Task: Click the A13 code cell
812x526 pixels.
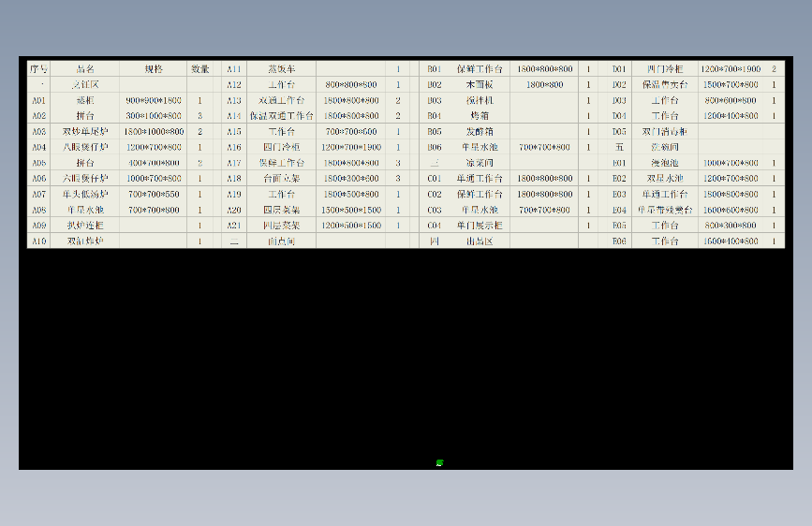Action: tap(234, 100)
